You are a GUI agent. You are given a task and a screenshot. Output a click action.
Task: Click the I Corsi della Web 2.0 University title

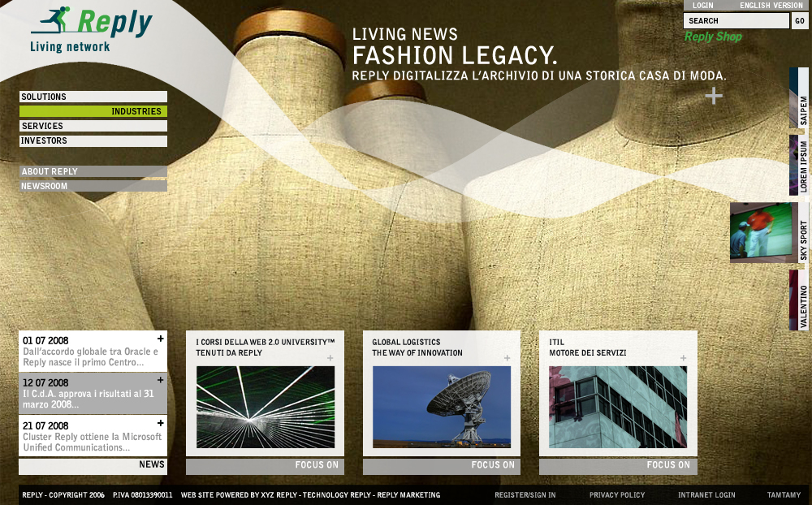pyautogui.click(x=266, y=347)
